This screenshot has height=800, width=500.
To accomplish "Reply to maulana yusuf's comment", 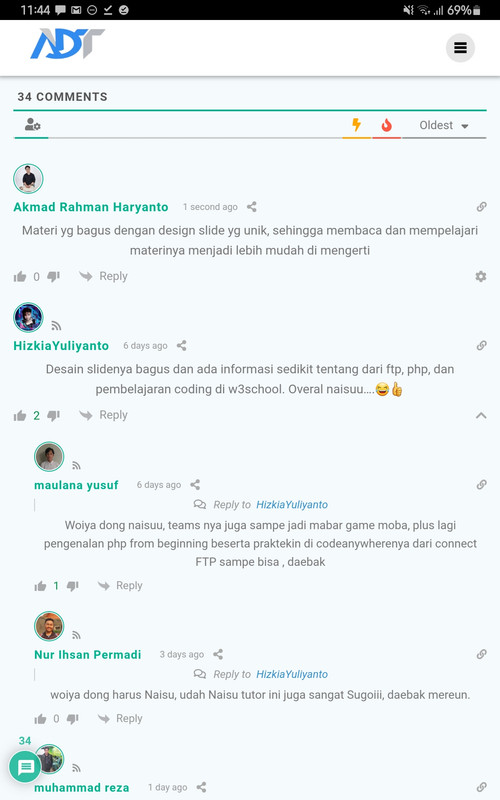I will pos(120,586).
